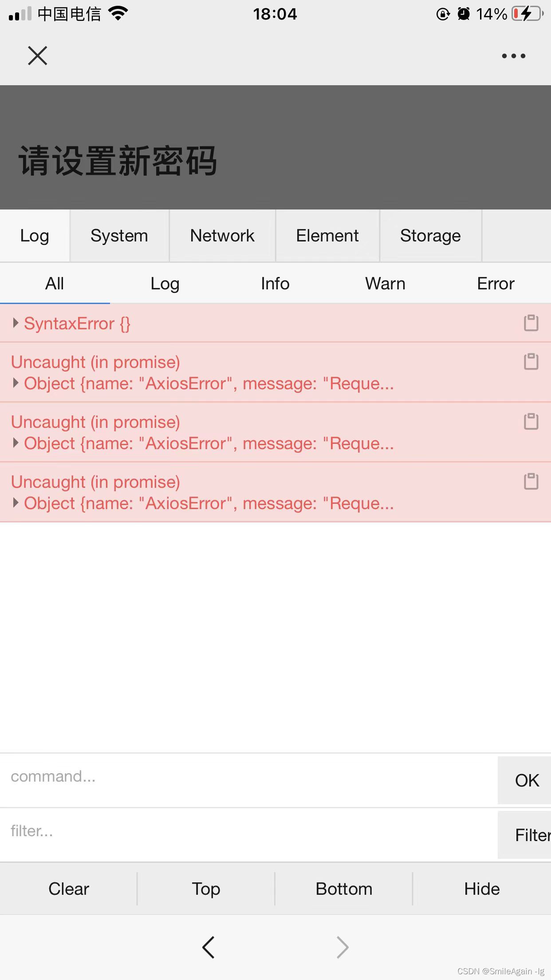The image size is (551, 980).
Task: Copy the first AxiosError log entry
Action: click(x=532, y=361)
